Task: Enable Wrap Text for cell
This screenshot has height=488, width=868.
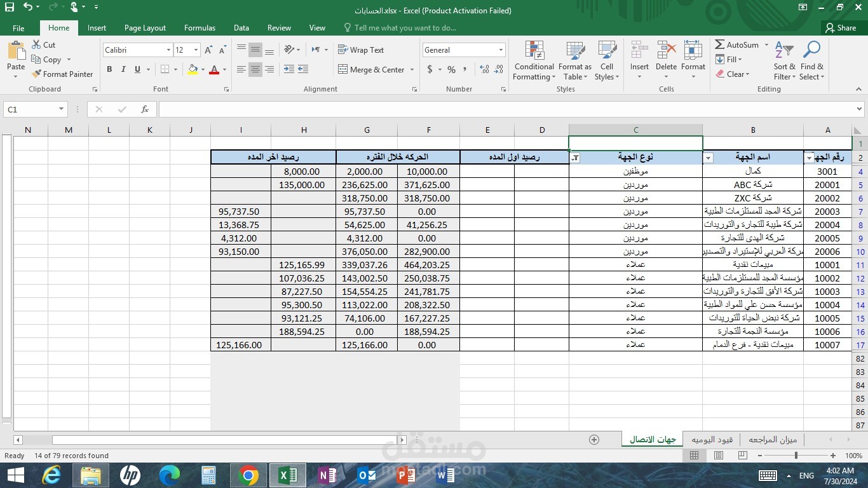Action: (x=361, y=50)
